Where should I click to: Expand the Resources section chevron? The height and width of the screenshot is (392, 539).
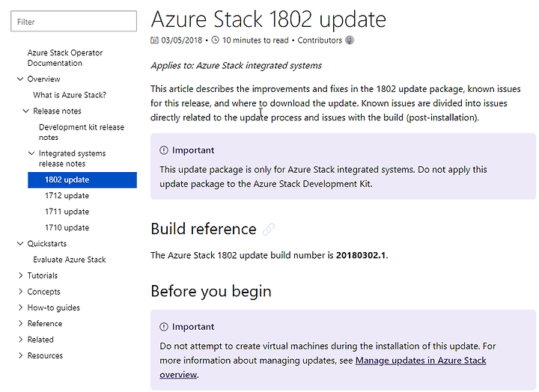[20, 355]
